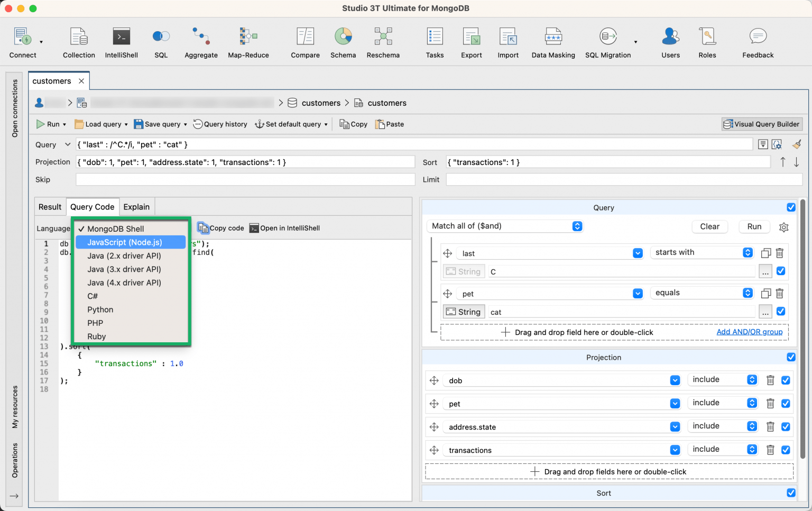The height and width of the screenshot is (511, 812).
Task: Follow the Add AND/OR group link
Action: point(749,332)
